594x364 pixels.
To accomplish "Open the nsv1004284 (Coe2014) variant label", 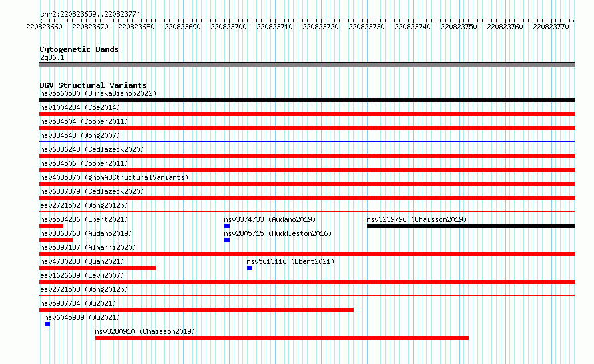I will 80,107.
